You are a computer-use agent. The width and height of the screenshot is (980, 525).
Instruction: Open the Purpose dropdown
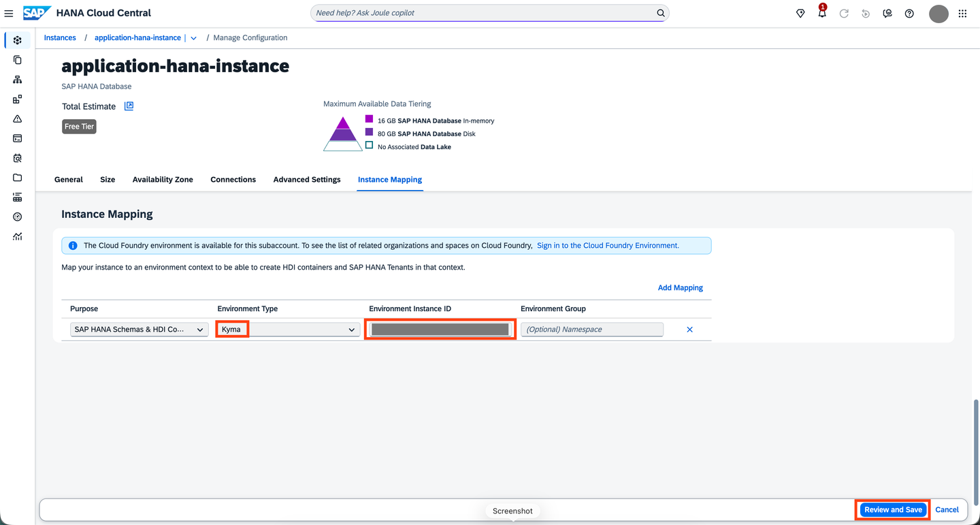[x=140, y=330]
